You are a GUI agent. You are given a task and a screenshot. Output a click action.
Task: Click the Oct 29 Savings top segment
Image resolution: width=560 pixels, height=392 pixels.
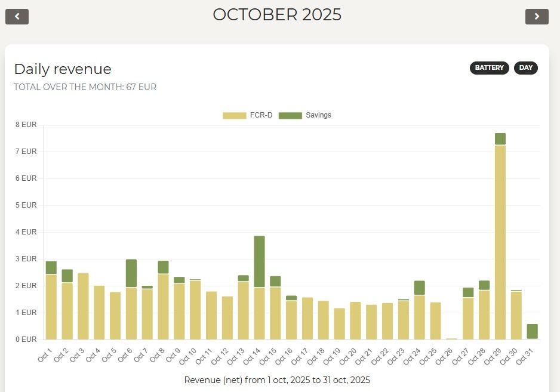pyautogui.click(x=500, y=138)
